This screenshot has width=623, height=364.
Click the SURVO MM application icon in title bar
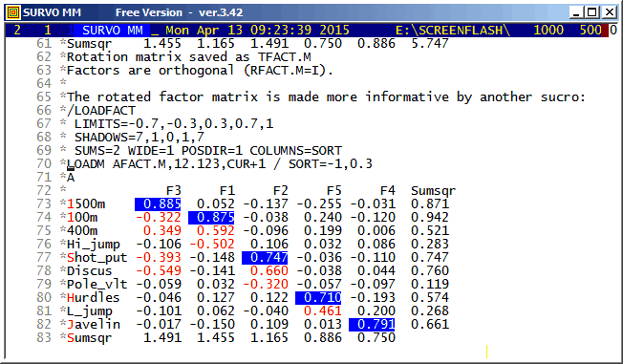[x=13, y=12]
